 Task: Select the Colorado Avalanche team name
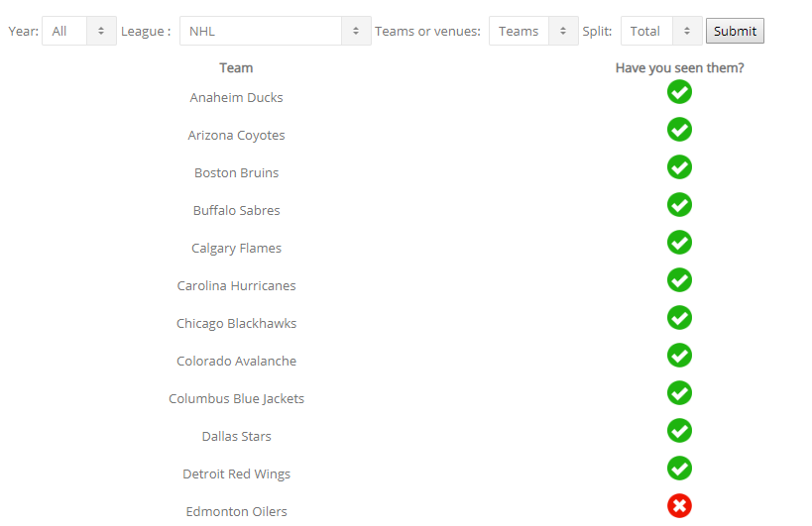coord(236,361)
